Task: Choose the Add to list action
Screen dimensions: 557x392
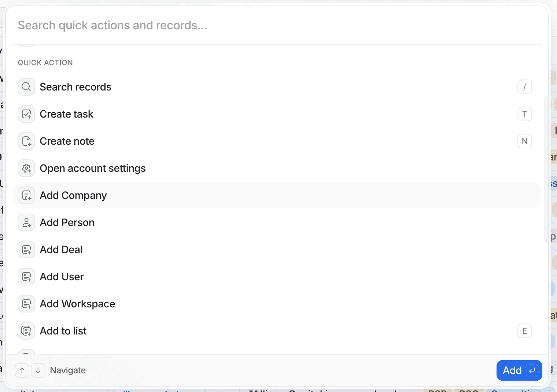Action: [x=63, y=331]
